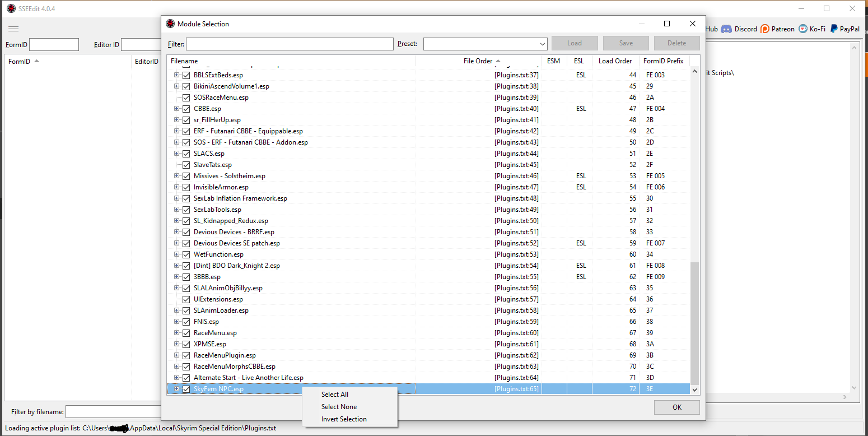The width and height of the screenshot is (868, 436).
Task: Uncheck the SOSRaceMenu.esp checkbox
Action: click(186, 98)
